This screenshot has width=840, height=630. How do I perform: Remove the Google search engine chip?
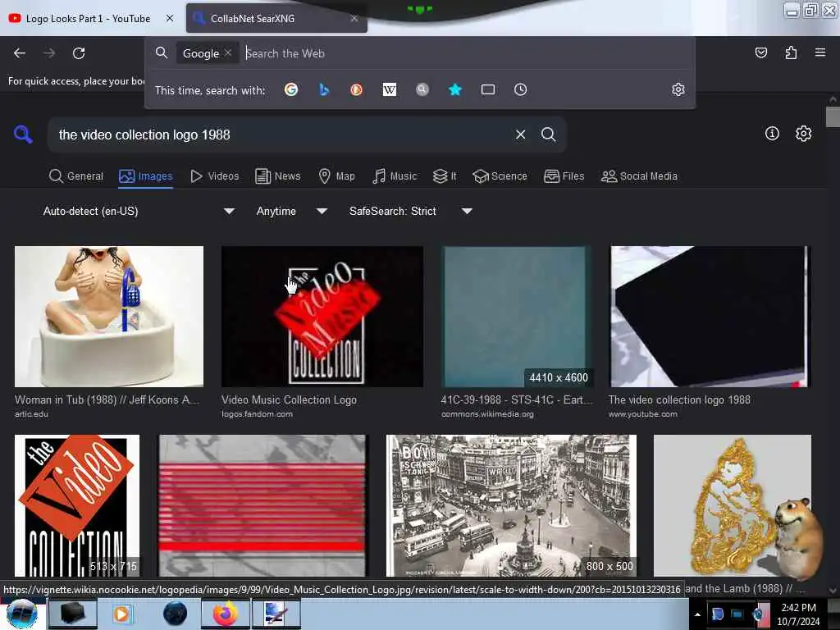(x=228, y=53)
